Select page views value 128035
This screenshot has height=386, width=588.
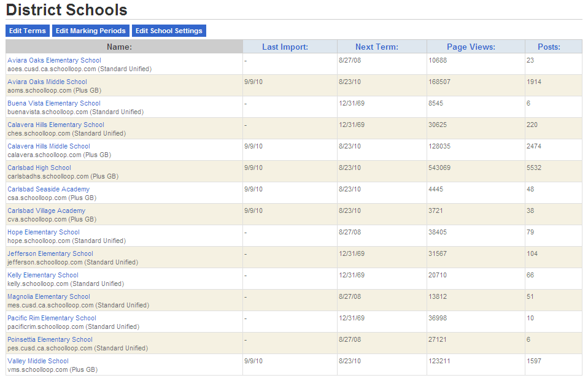coord(439,146)
